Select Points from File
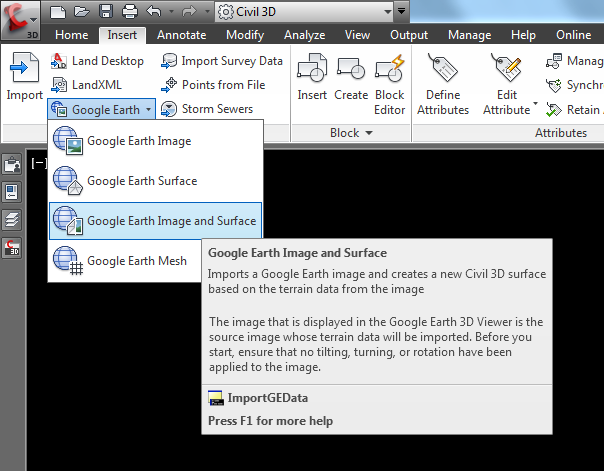 (213, 85)
